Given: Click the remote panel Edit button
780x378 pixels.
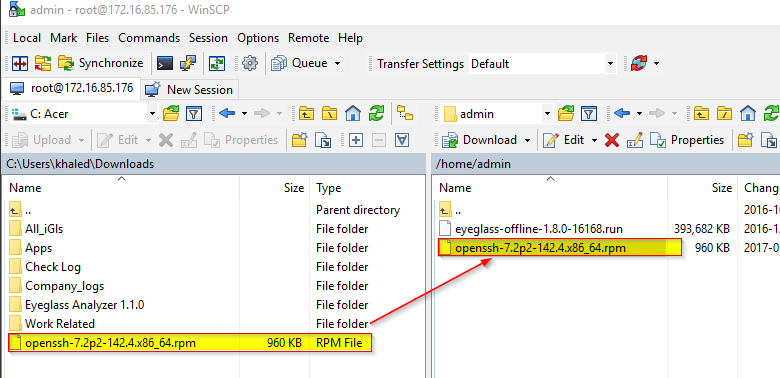Looking at the screenshot, I should point(564,140).
